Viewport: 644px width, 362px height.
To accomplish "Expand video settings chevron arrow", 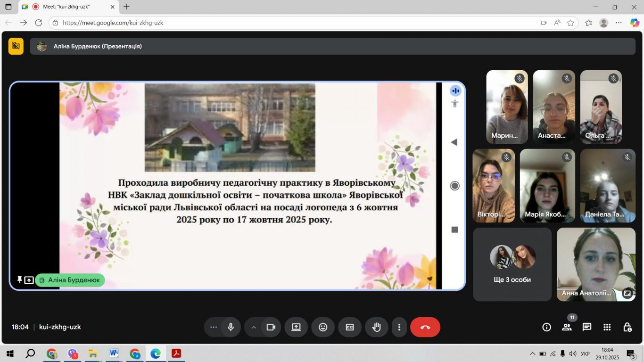I will (254, 327).
